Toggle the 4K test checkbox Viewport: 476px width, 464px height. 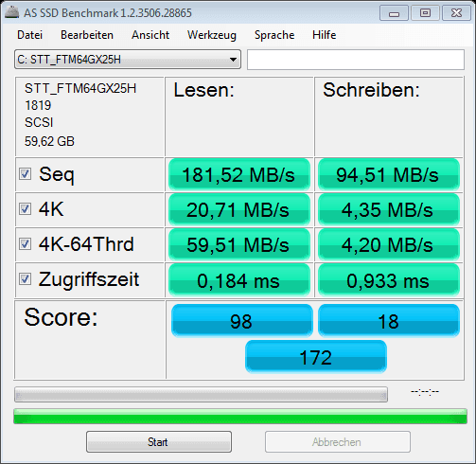25,209
